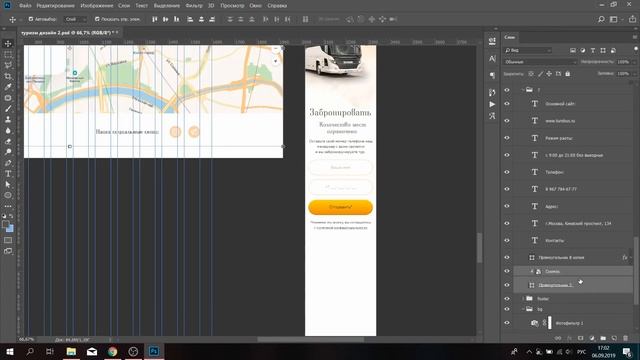Screen dimensions: 640x360
Task: Open the Character panel icon in side strip
Action: point(492,59)
